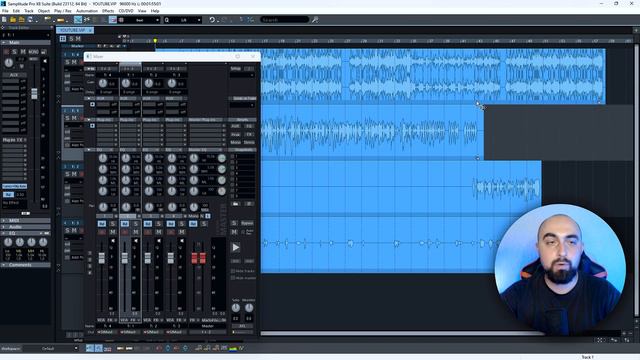Open the Beat snap mode dropdown

(x=142, y=20)
